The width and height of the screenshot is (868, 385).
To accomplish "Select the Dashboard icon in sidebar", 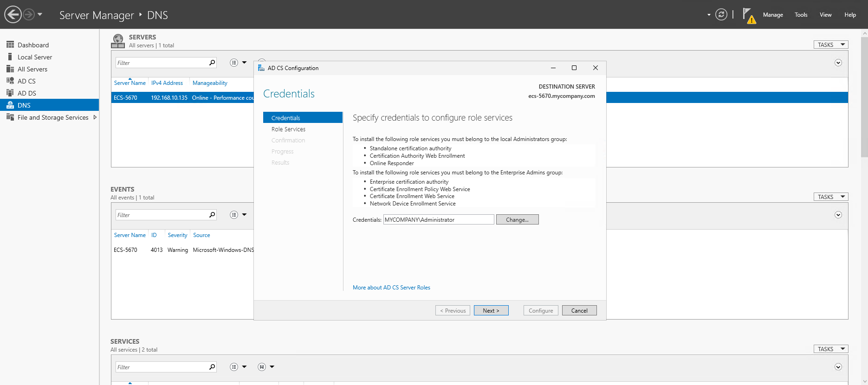I will tap(10, 45).
